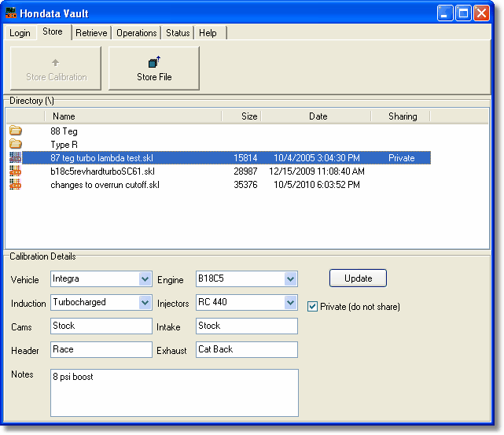Expand the Induction dropdown showing Turbocharged

tap(145, 303)
